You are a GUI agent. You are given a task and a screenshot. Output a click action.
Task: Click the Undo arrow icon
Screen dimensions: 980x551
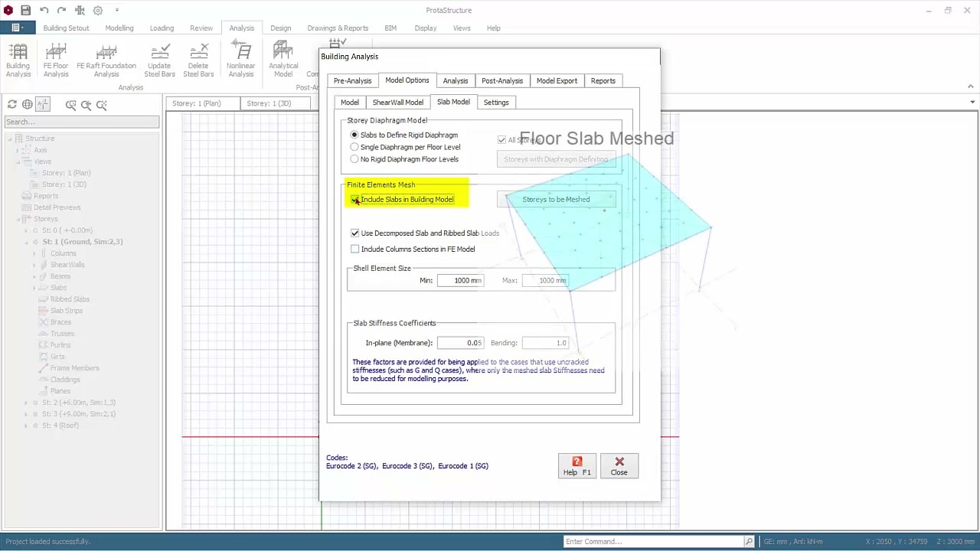tap(44, 10)
